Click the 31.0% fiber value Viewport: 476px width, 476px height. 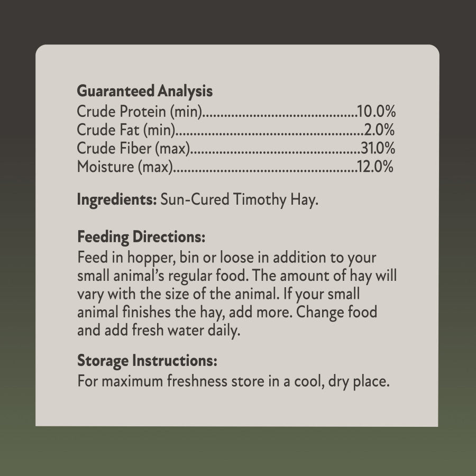[378, 149]
